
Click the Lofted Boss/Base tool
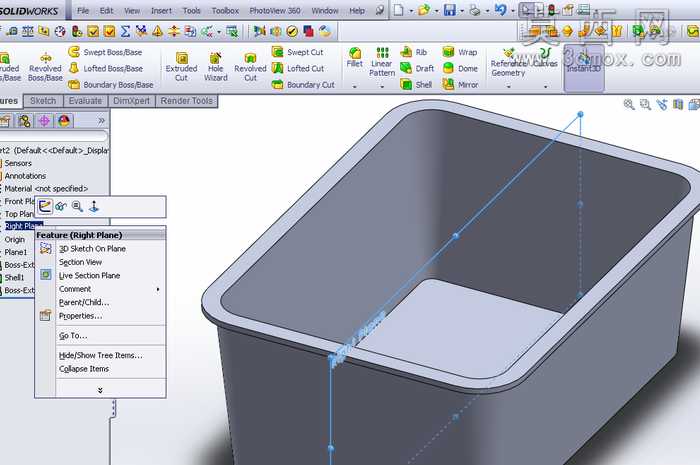(106, 68)
